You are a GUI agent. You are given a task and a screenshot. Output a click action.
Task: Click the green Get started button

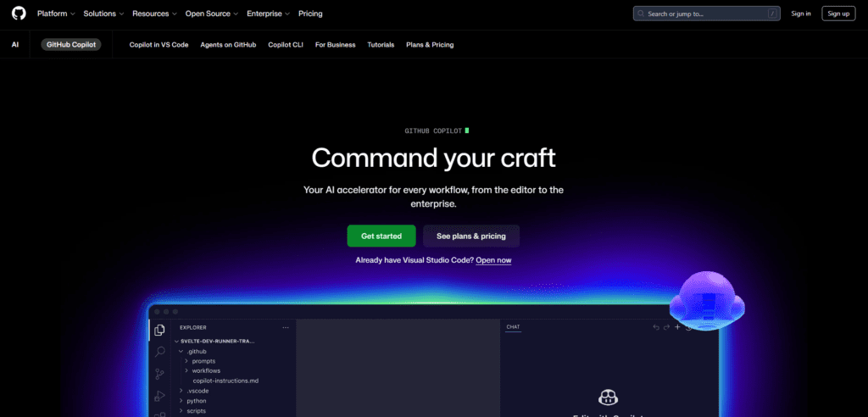pyautogui.click(x=381, y=236)
